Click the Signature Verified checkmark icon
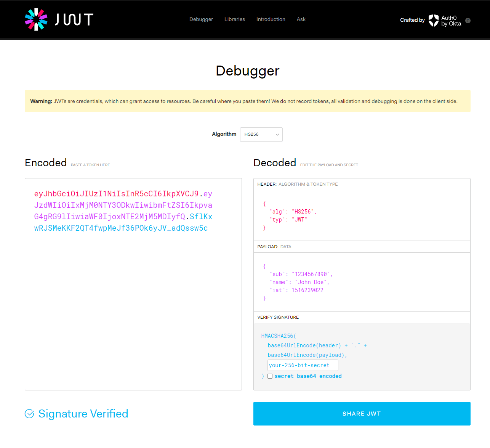 tap(29, 414)
